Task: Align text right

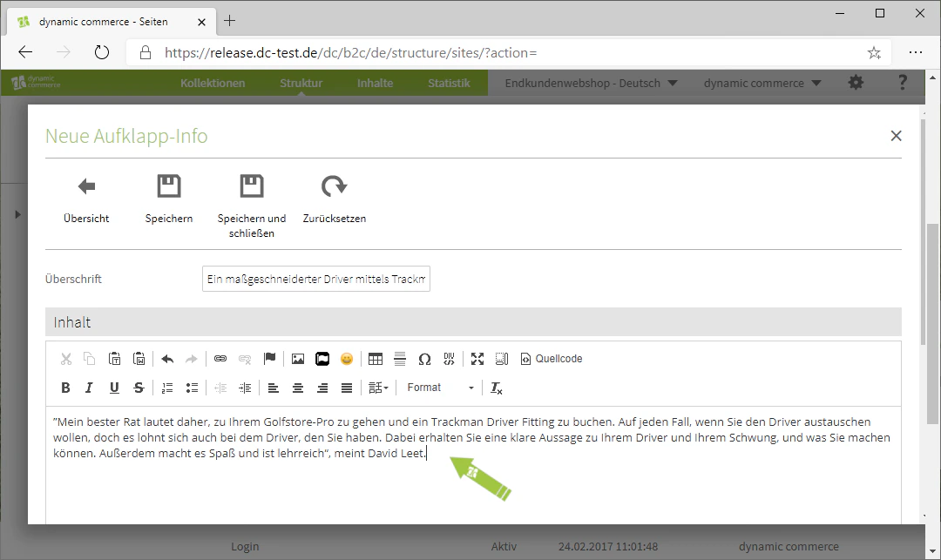Action: (x=322, y=388)
